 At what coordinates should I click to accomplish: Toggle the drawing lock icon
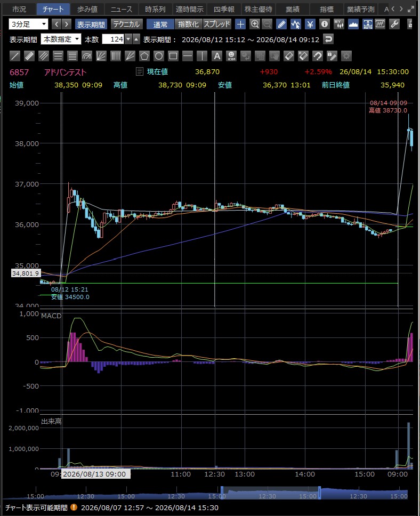tap(332, 56)
